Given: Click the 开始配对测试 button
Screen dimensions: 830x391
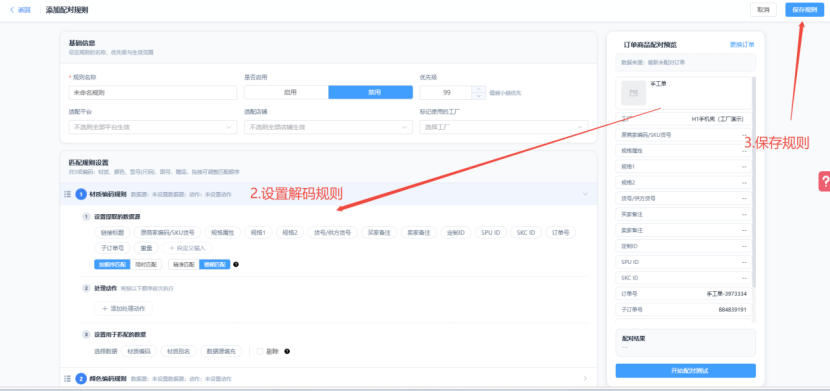Looking at the screenshot, I should click(685, 371).
